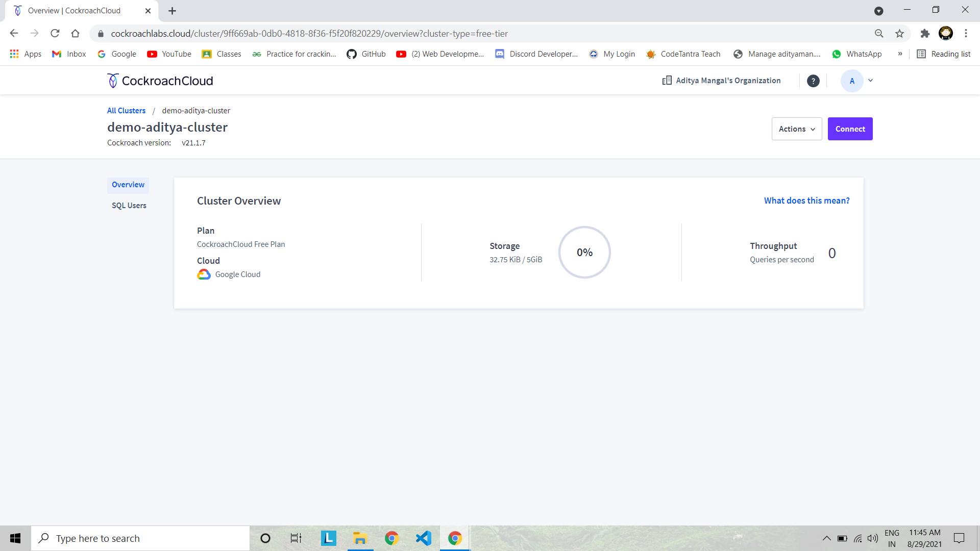Image resolution: width=980 pixels, height=551 pixels.
Task: Go to All Clusters breadcrumb link
Action: [126, 111]
